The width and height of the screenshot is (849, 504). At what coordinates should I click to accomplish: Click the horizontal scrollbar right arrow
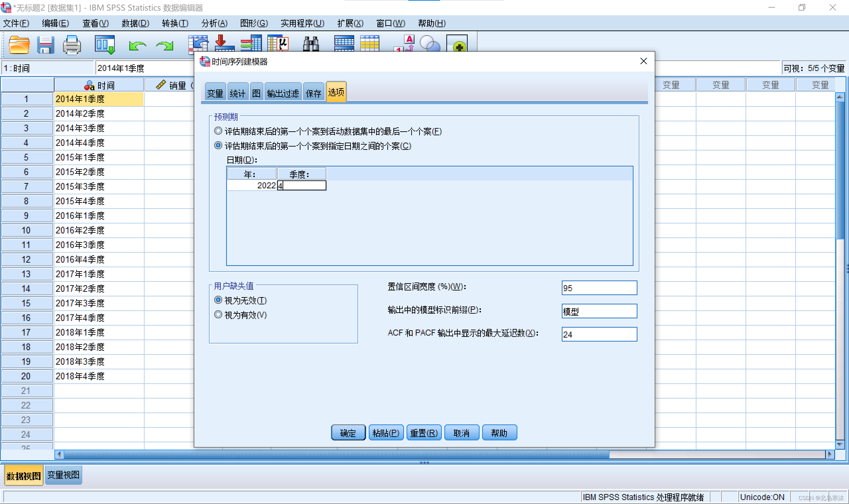click(830, 454)
